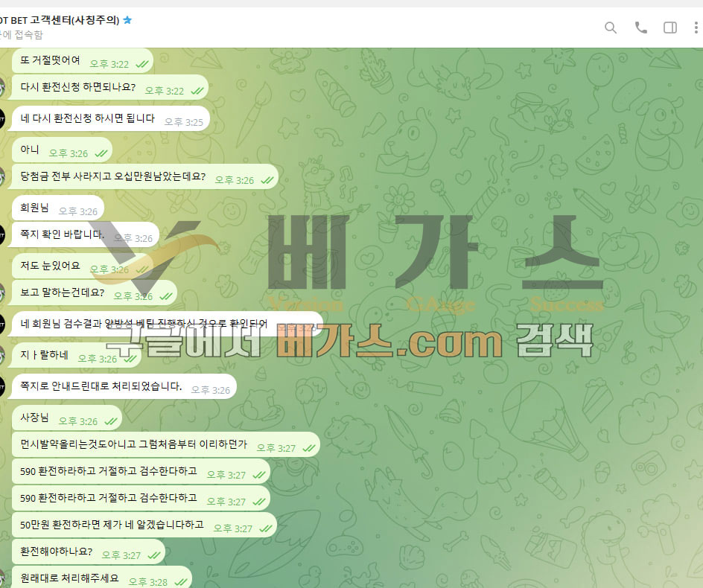This screenshot has width=703, height=588.
Task: Start a voice call with phone icon
Action: pyautogui.click(x=640, y=28)
